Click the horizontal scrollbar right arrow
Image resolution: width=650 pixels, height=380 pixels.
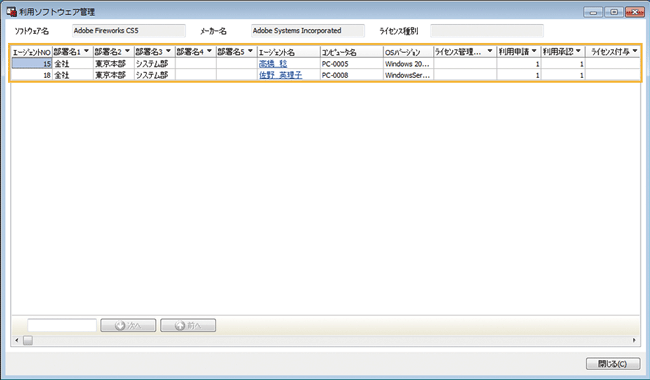click(634, 340)
